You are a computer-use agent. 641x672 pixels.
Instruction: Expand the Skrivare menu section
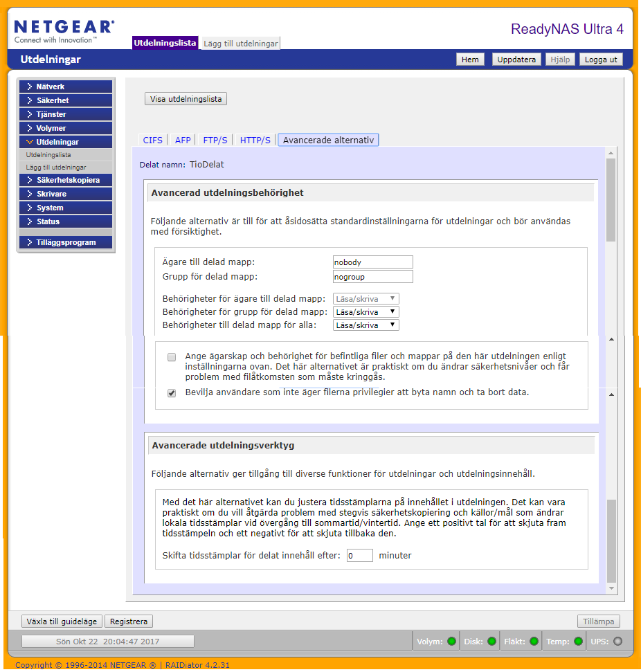pos(66,194)
